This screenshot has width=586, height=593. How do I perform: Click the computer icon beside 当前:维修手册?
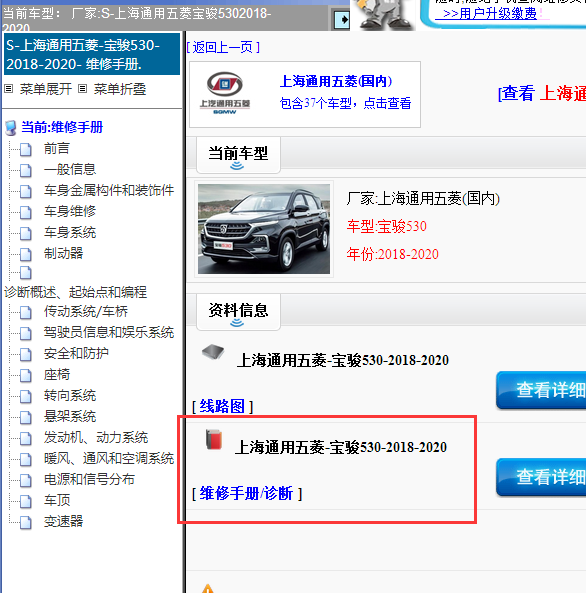(11, 128)
